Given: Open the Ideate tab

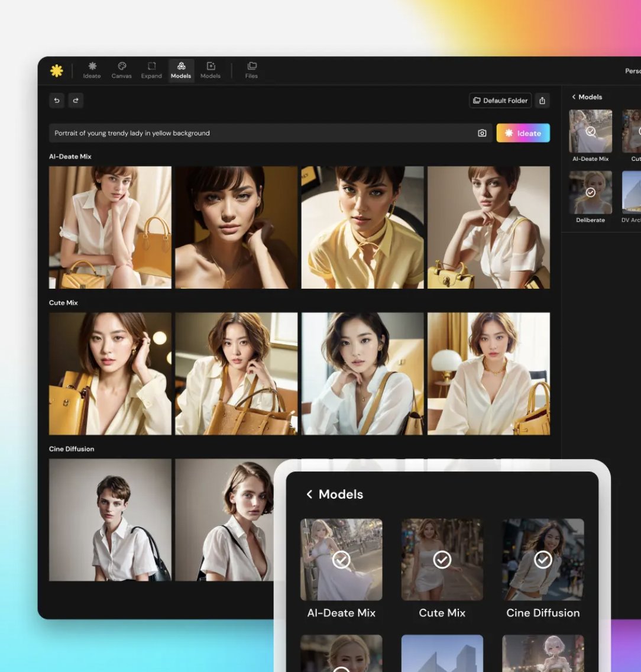Looking at the screenshot, I should (x=92, y=71).
